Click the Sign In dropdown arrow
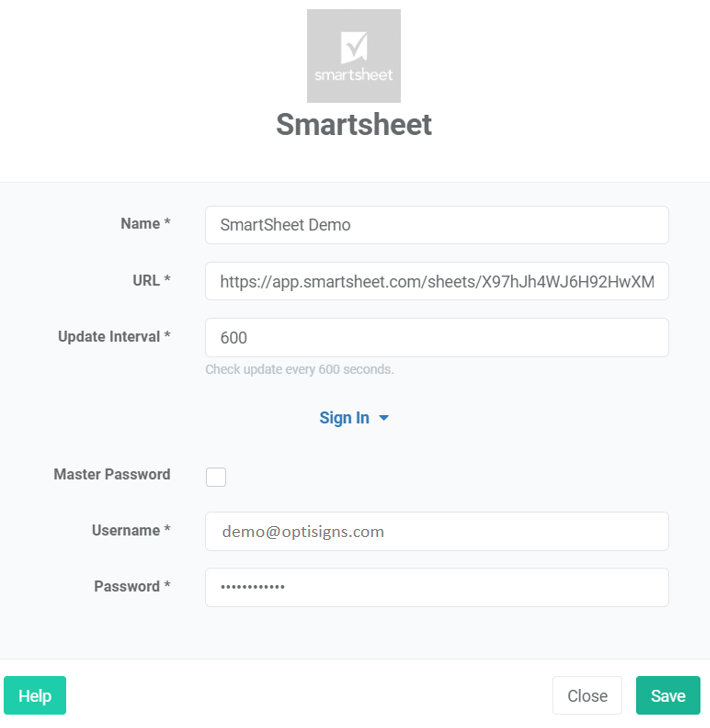 click(384, 418)
